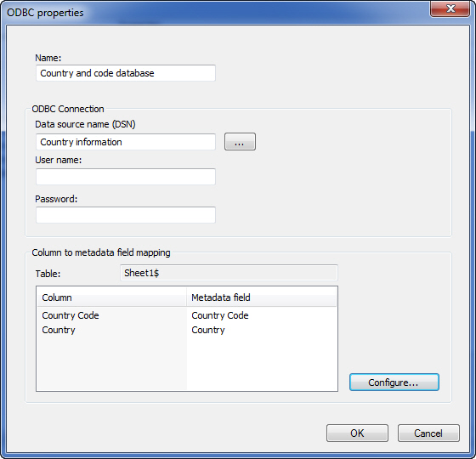Select the Table field showing Sheet1$
Viewport: 476px width, 459px height.
(229, 273)
